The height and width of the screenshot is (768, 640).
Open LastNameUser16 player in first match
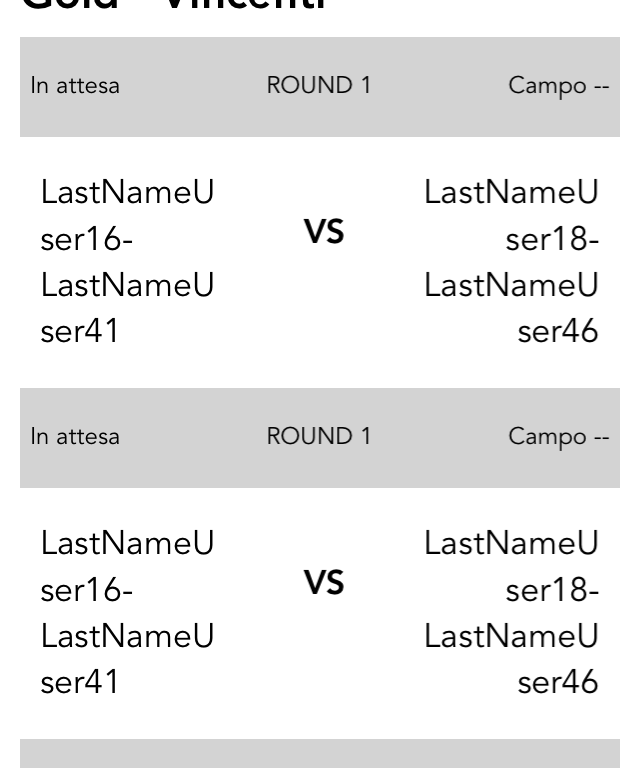pyautogui.click(x=127, y=215)
